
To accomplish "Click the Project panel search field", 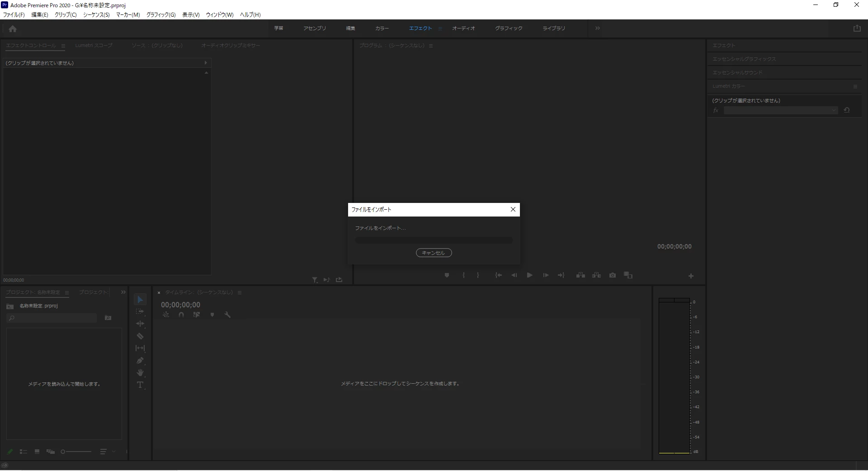I will [52, 318].
